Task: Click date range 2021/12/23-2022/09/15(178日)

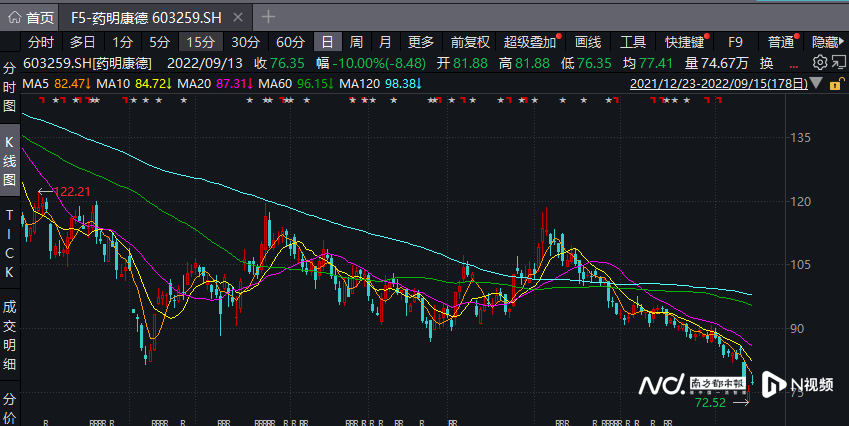Action: 719,83
